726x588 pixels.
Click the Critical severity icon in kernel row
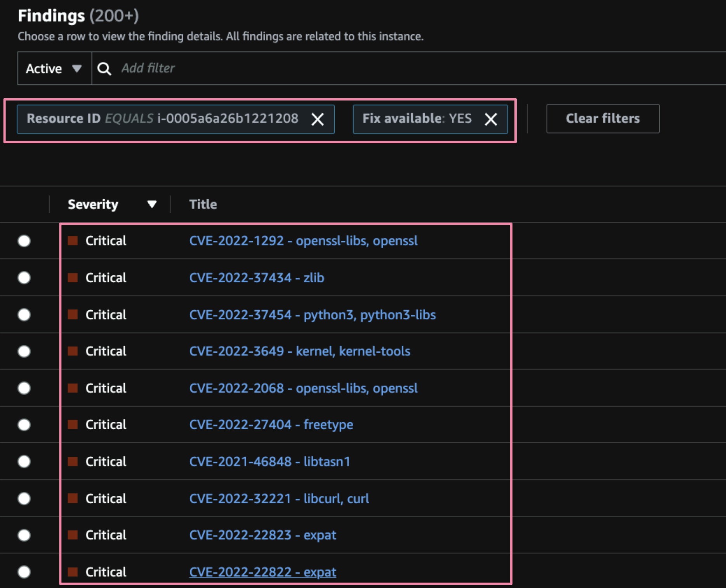73,351
